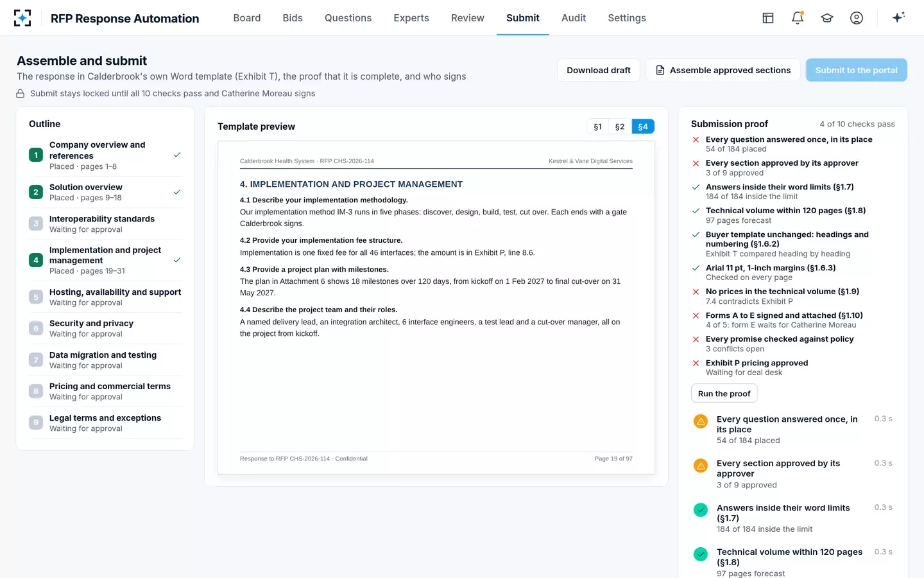Click the number 2 badge for Solution overview
This screenshot has width=924, height=578.
click(x=36, y=192)
